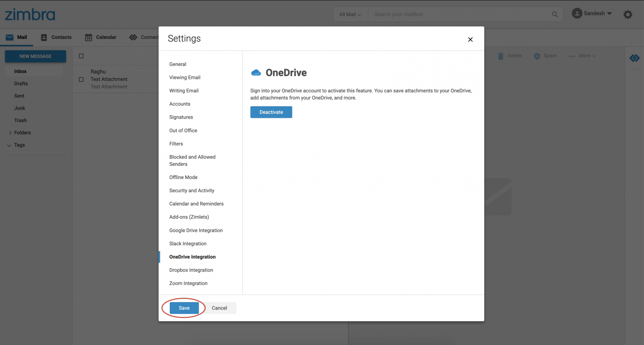644x345 pixels.
Task: Switch to the Calendar tab
Action: coord(101,37)
